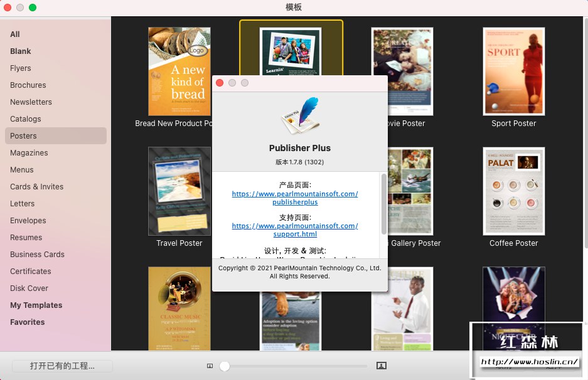Open the Cards & Invites category
The image size is (588, 380).
(x=37, y=187)
